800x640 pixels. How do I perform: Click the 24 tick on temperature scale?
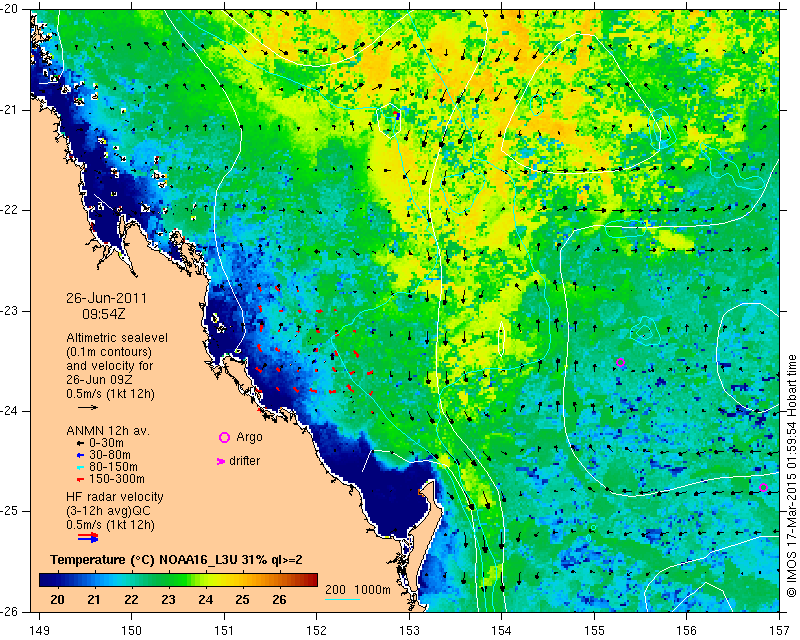[x=206, y=599]
